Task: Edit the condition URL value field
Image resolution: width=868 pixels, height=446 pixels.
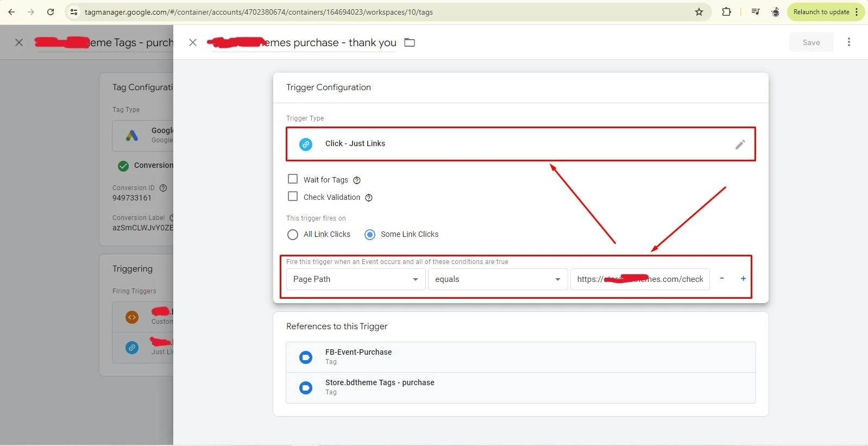Action: tap(640, 279)
